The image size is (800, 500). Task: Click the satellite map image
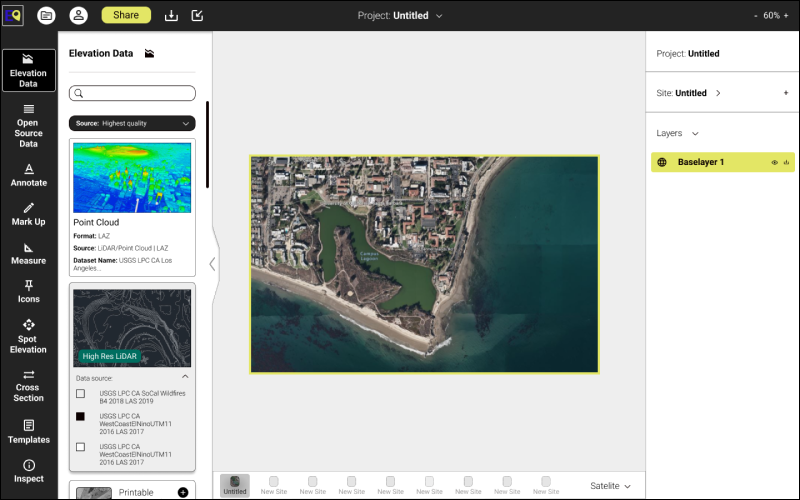tap(424, 264)
